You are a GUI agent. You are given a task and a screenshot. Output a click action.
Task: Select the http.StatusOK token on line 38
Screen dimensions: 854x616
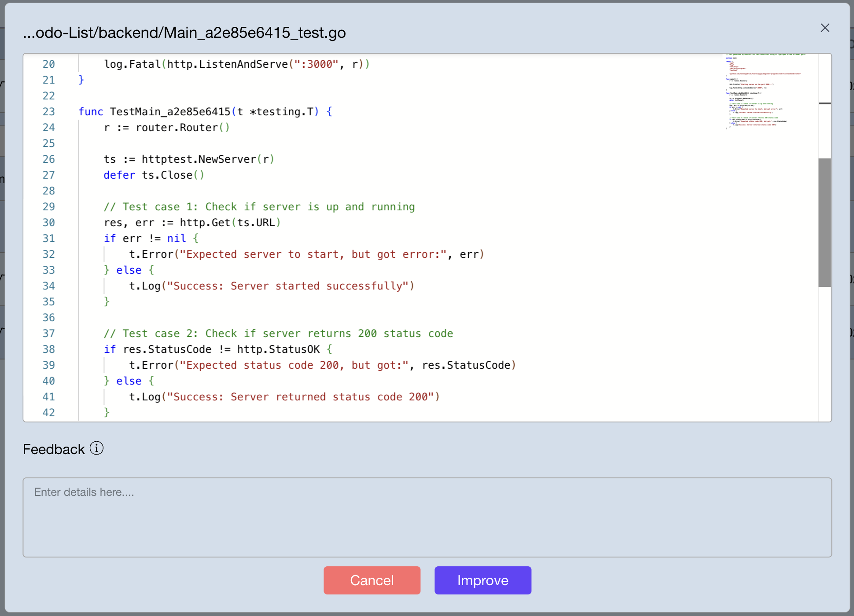[280, 349]
